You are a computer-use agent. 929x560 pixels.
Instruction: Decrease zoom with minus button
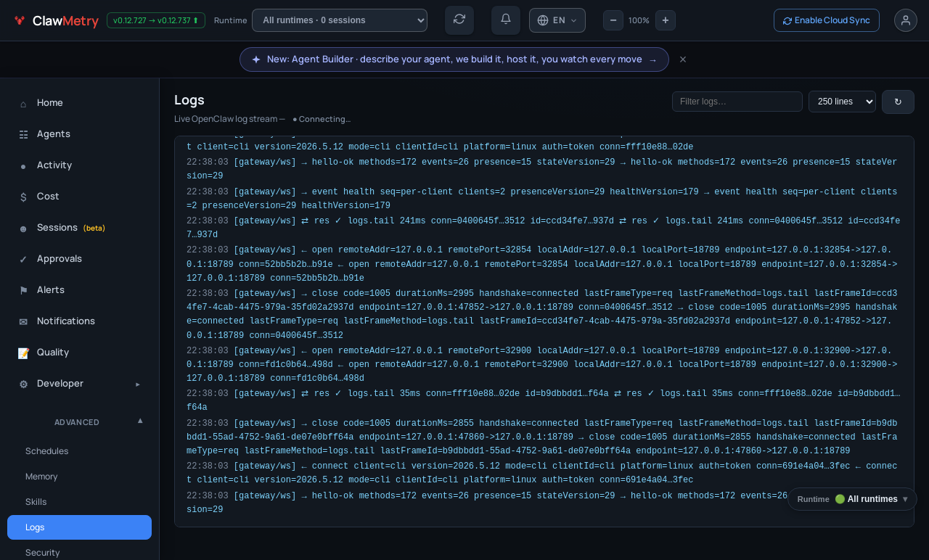click(x=613, y=20)
